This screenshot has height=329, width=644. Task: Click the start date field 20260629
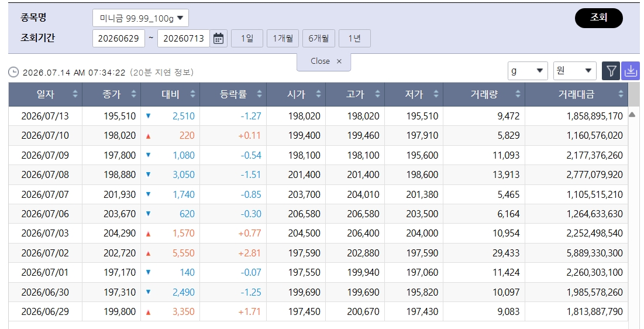[x=119, y=38]
